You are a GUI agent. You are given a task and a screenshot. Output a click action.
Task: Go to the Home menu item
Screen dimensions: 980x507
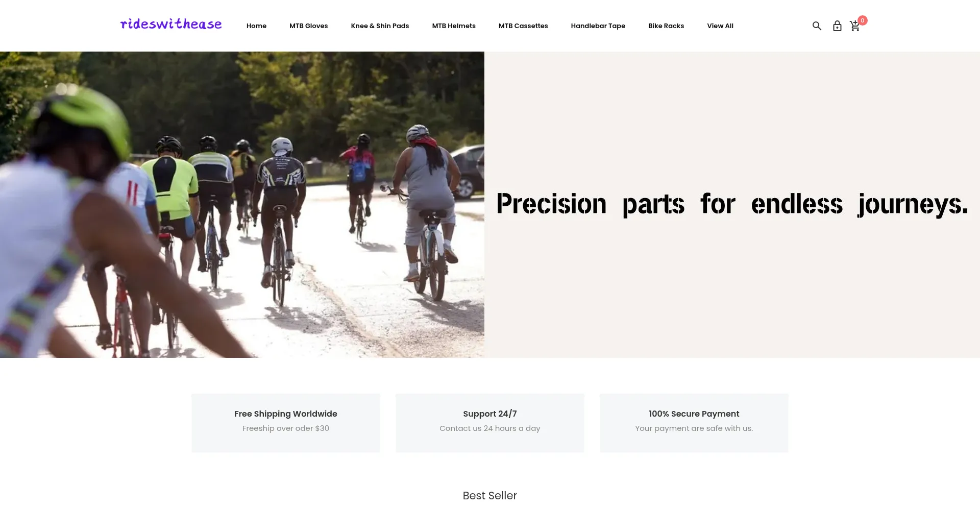pos(256,26)
